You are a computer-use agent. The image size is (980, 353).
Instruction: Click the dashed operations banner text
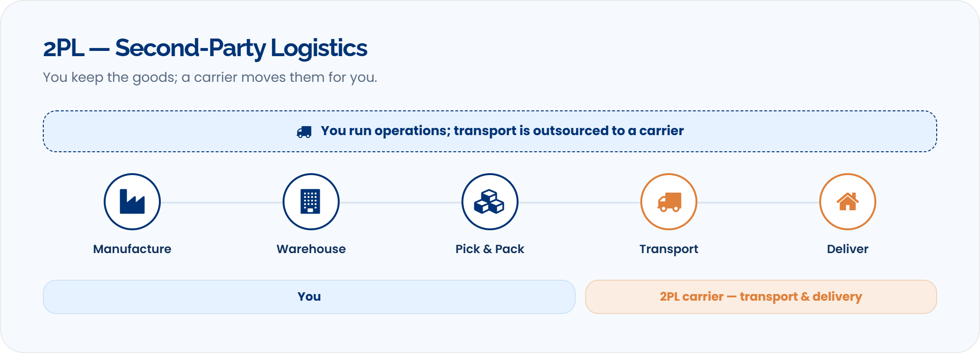coord(502,131)
